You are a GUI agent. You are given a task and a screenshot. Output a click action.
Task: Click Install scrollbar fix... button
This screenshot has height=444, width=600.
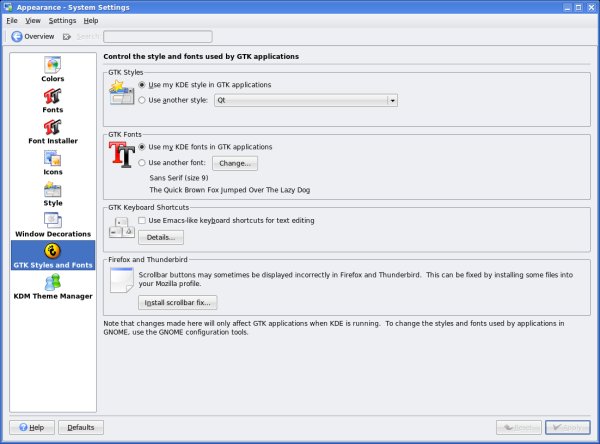178,302
